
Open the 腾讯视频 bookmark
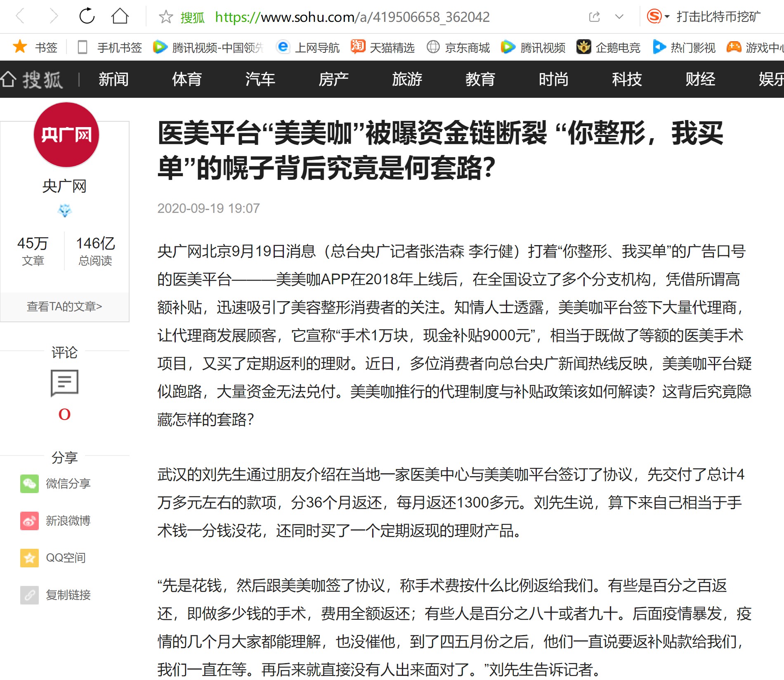point(533,47)
